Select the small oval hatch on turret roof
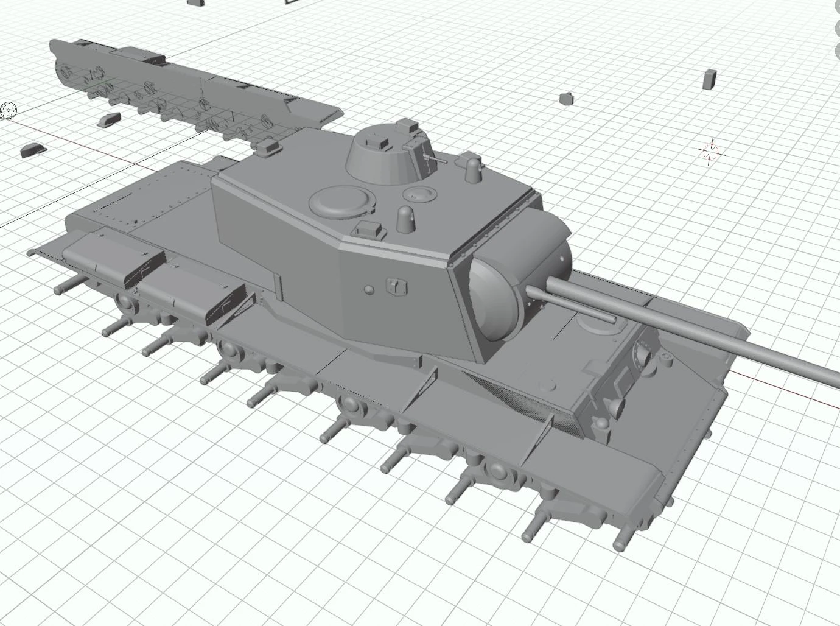Viewport: 840px width, 626px height. coord(419,194)
